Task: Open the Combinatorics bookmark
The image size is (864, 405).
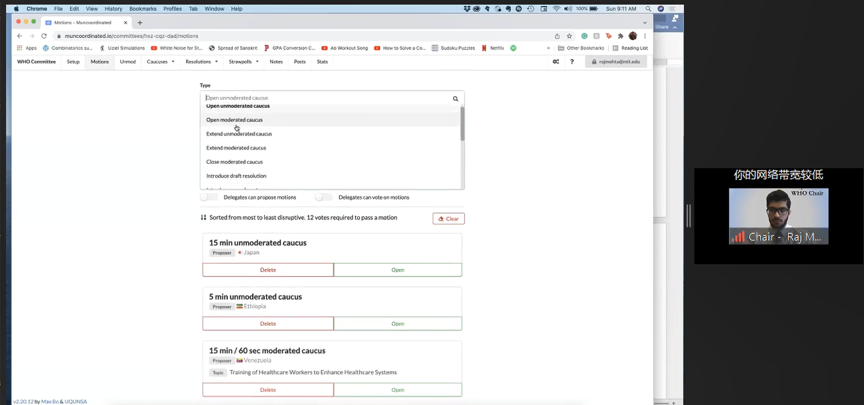Action: [x=67, y=48]
